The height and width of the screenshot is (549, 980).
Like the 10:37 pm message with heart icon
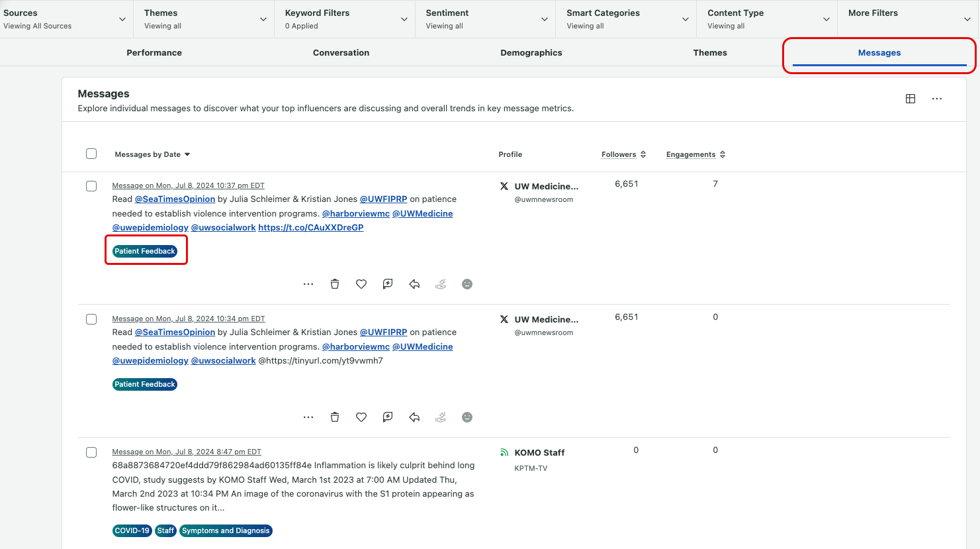361,284
